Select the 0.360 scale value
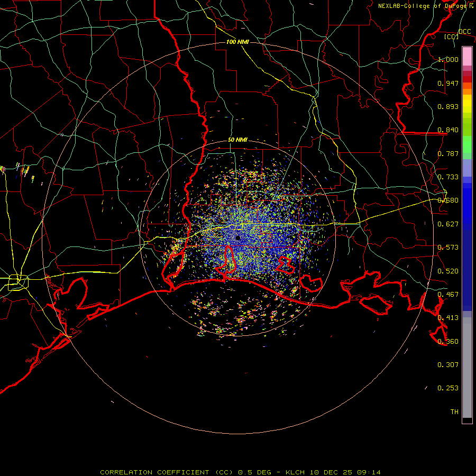Screen dimensions: 476x476 (448, 342)
